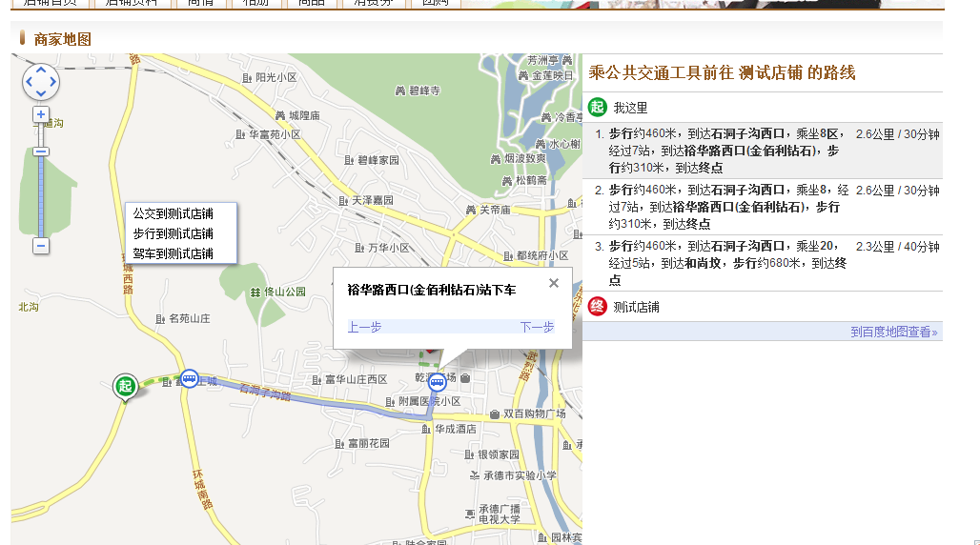Viewport: 980px width, 545px height.
Task: Pan the map down with the arrow
Action: pos(41,93)
